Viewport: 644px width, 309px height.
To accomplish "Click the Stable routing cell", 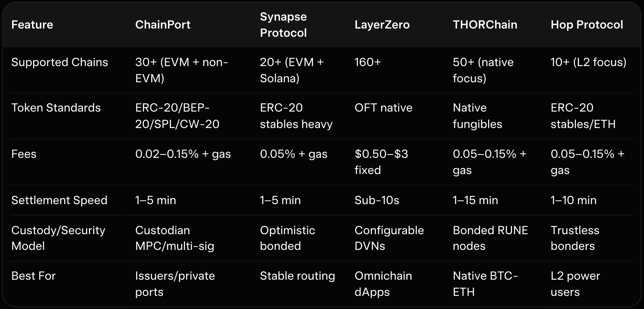I will (297, 276).
